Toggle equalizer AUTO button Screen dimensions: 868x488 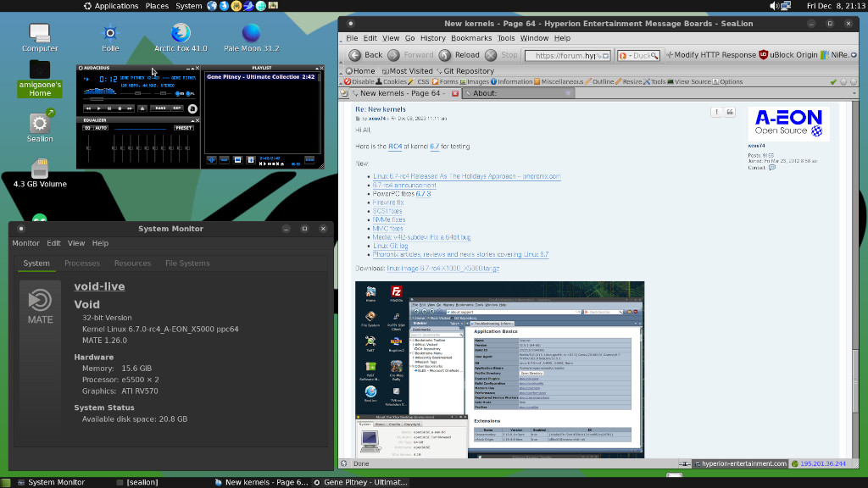tap(101, 128)
